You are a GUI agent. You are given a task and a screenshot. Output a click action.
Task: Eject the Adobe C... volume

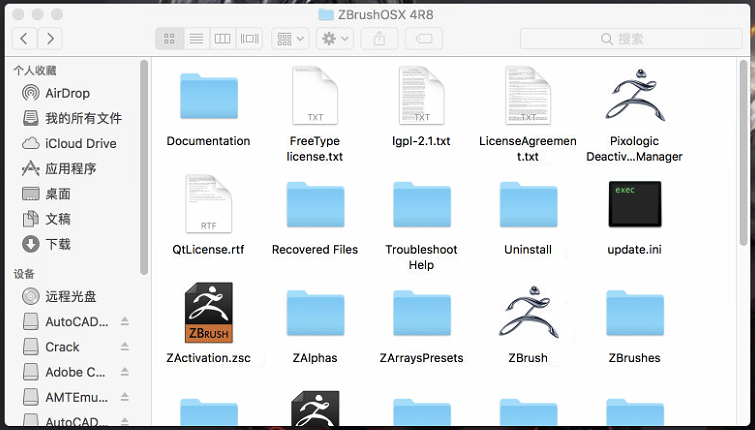[x=125, y=372]
